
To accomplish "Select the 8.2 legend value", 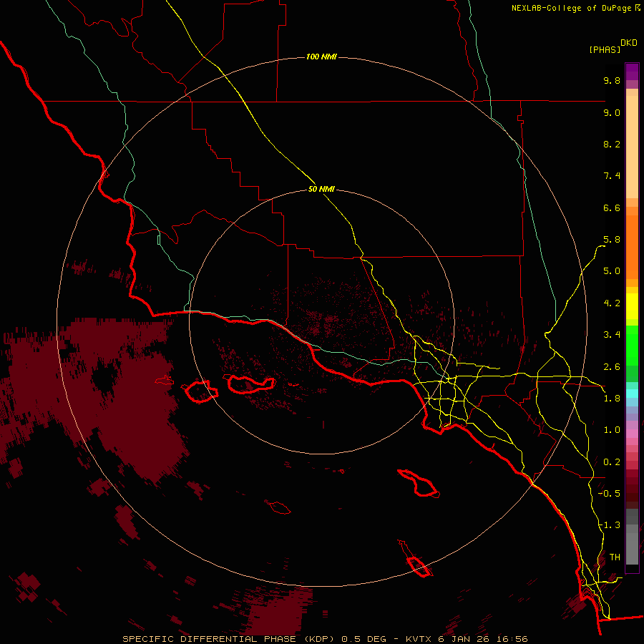I will coord(612,144).
